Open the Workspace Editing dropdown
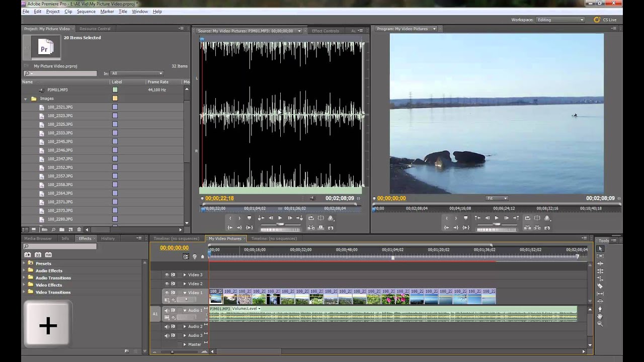 (x=560, y=20)
